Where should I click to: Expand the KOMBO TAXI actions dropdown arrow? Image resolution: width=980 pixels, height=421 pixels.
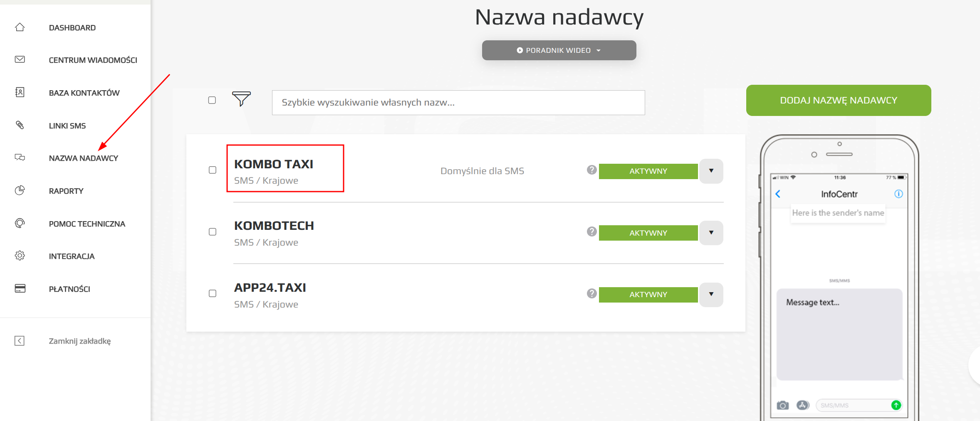point(711,171)
